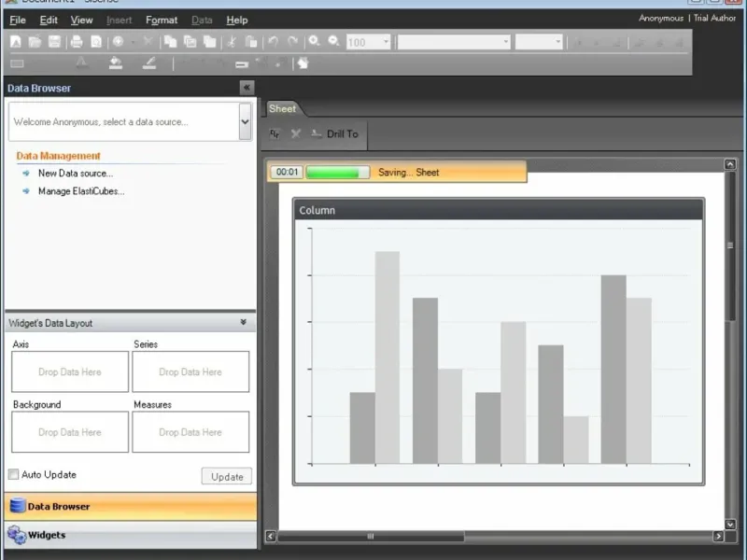Zoom in with magnifier plus icon

315,41
